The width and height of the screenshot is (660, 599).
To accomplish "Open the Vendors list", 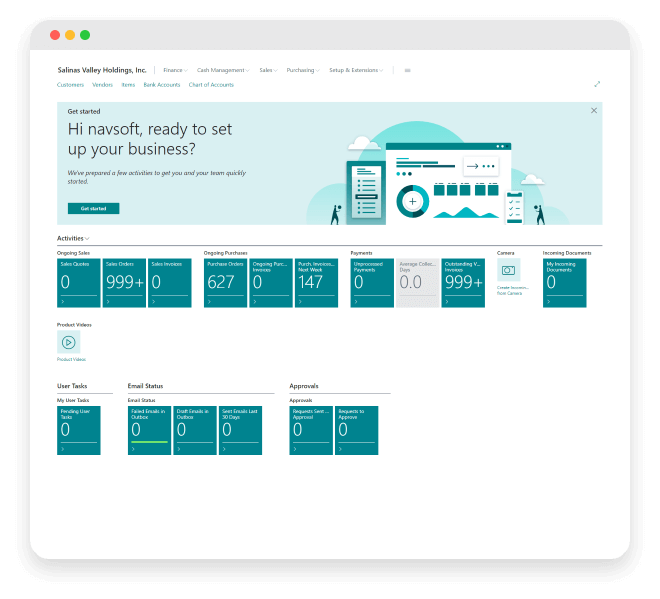I will pos(102,85).
